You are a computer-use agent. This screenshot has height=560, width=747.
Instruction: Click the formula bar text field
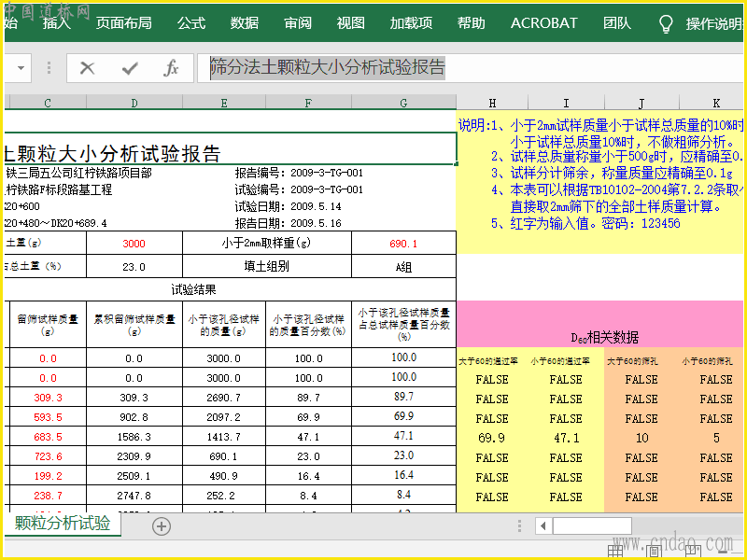[x=467, y=68]
